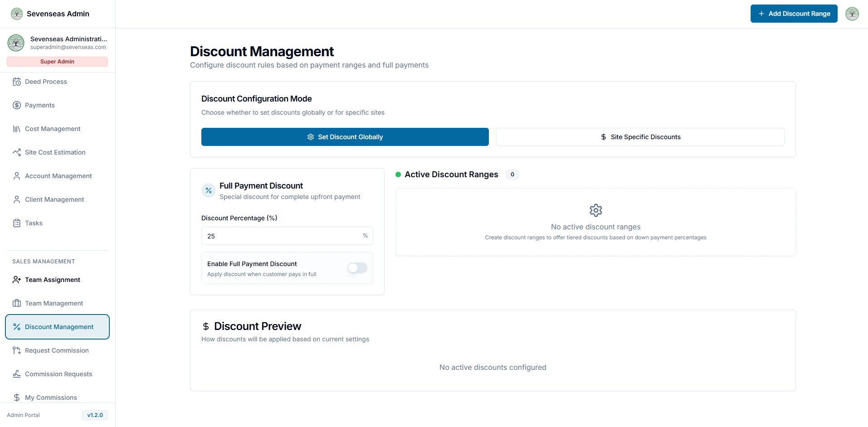Click the Request Commission pull-request icon
The image size is (868, 427).
click(x=17, y=350)
